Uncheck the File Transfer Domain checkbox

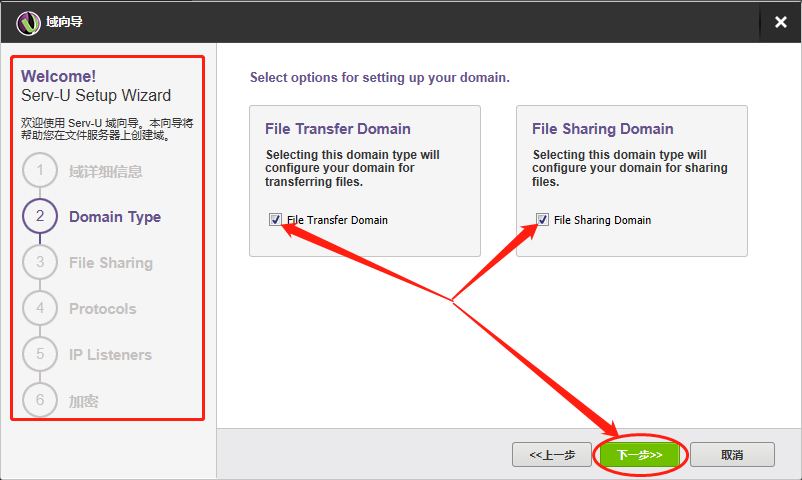pyautogui.click(x=275, y=220)
